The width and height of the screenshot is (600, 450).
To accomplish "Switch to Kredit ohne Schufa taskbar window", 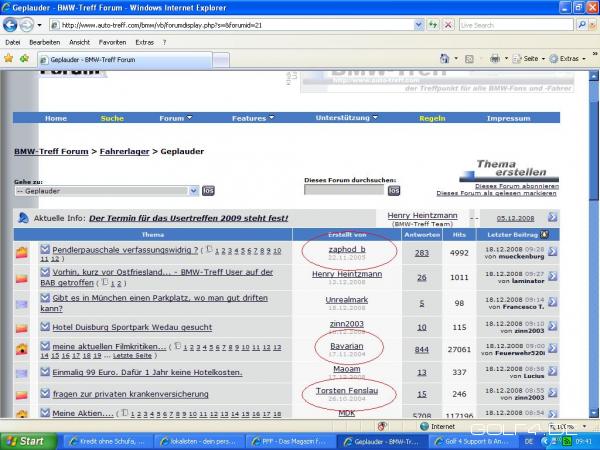I will [x=107, y=442].
